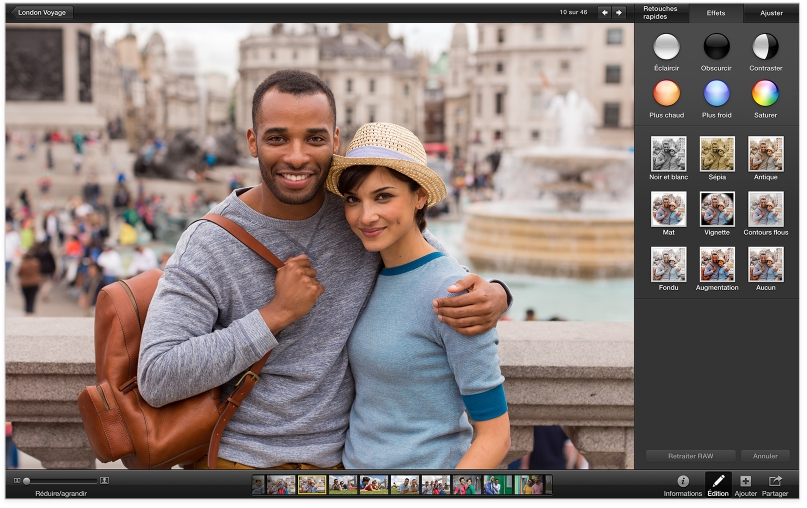Click the Partager share icon

point(774,481)
